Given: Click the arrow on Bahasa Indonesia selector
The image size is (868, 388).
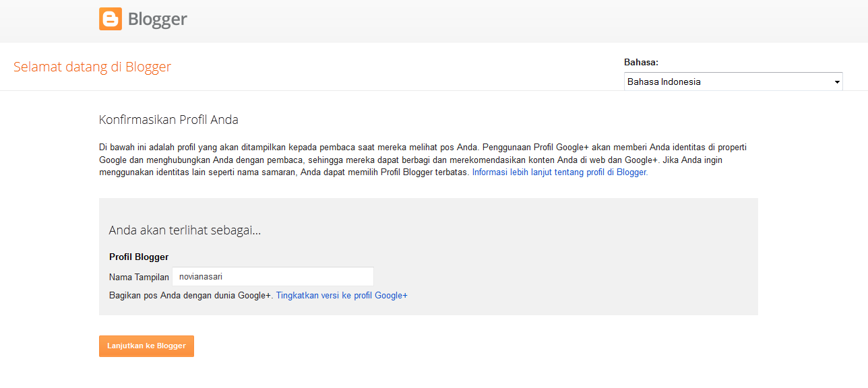Looking at the screenshot, I should click(x=837, y=82).
